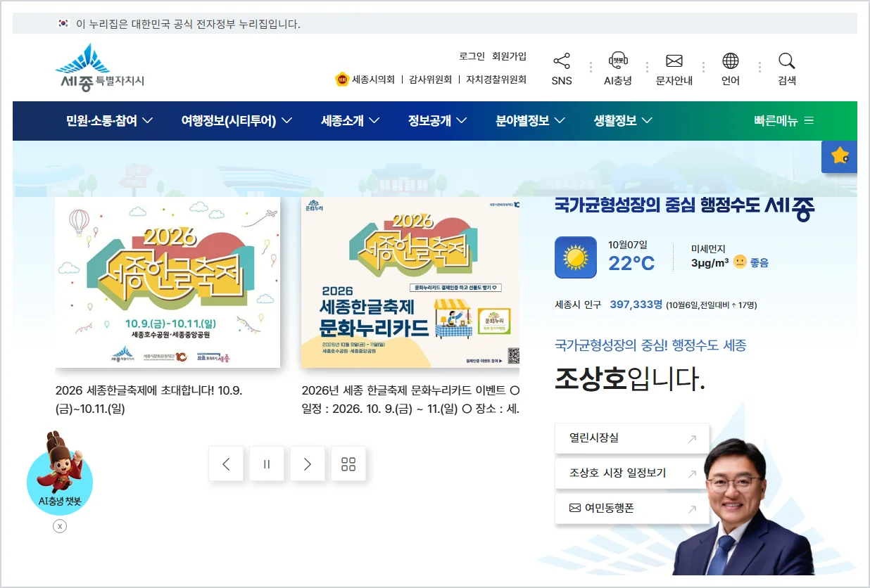This screenshot has width=870, height=588.
Task: Click the 문화누리카드 이벤트 caption text
Action: point(410,400)
